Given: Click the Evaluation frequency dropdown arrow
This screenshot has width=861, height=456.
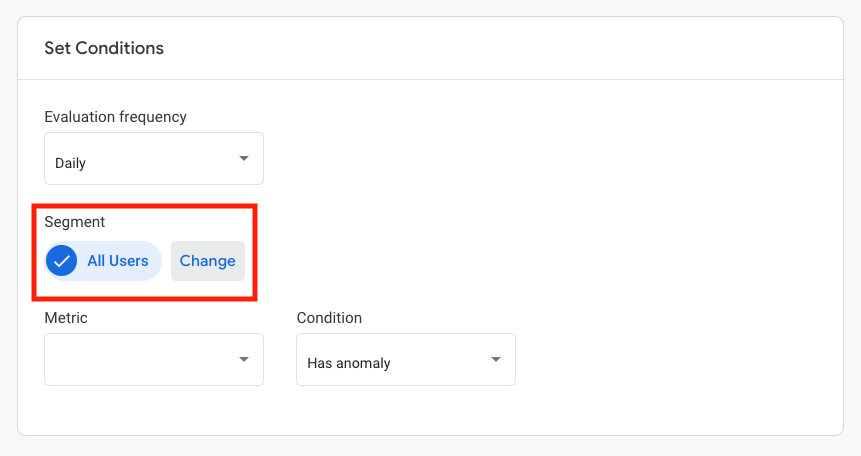Looking at the screenshot, I should click(244, 159).
